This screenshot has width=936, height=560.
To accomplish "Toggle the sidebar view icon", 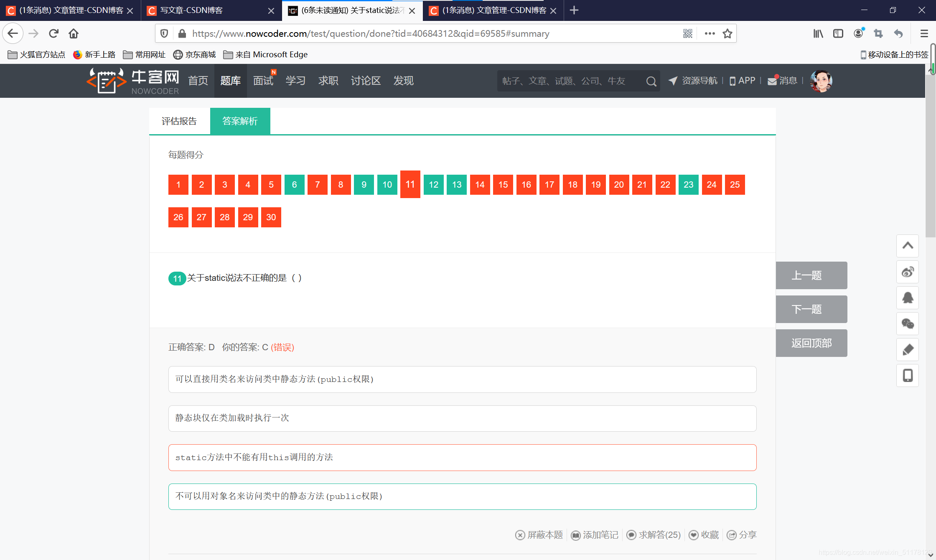I will 838,33.
